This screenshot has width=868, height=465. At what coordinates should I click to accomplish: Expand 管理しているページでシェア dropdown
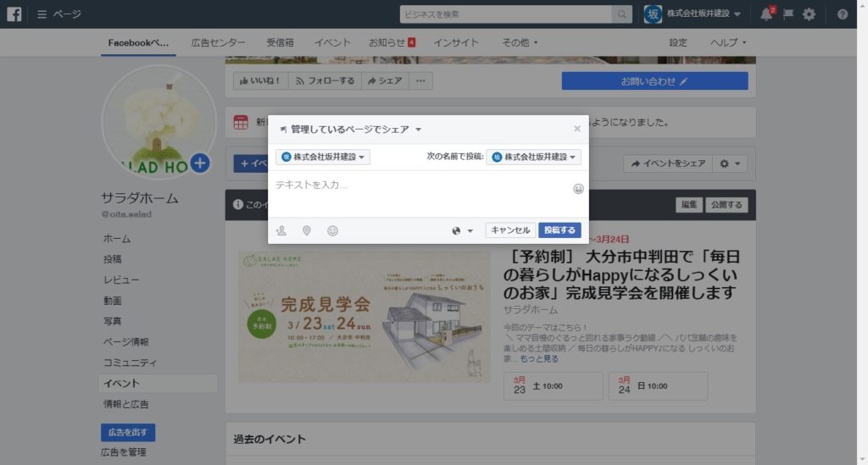pos(350,130)
